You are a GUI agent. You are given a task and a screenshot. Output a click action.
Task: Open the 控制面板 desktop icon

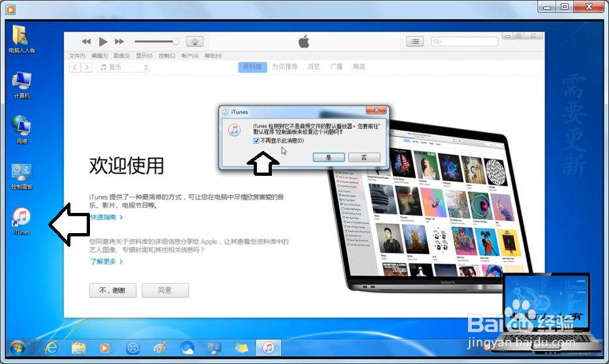click(22, 176)
